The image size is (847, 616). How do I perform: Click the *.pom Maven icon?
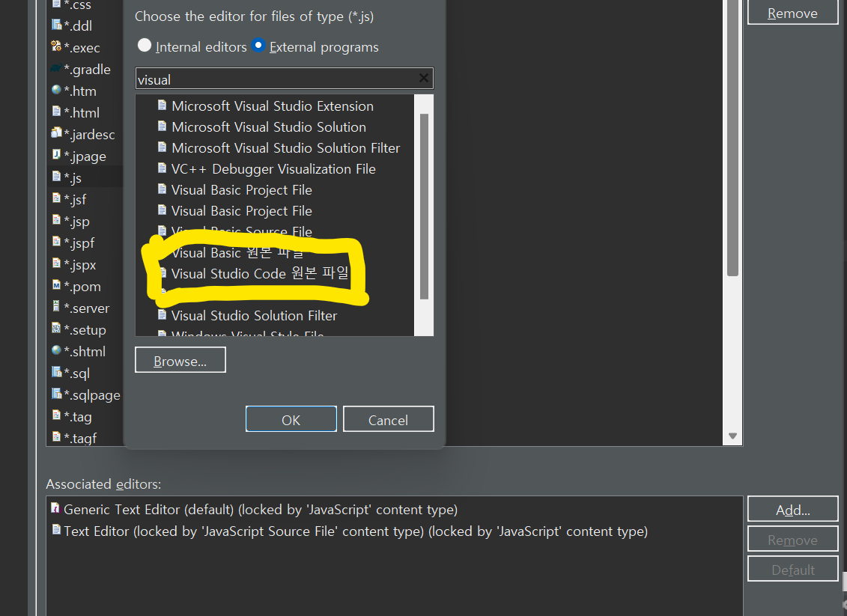[x=56, y=284]
